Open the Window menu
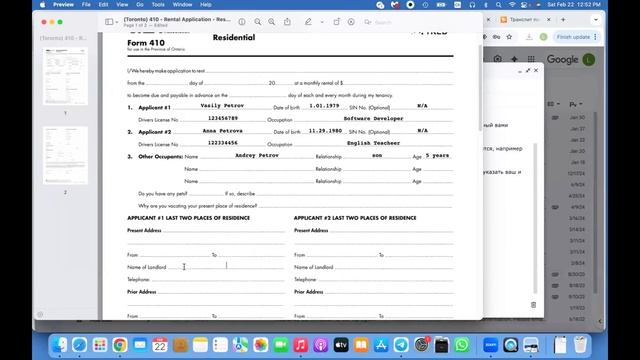640x360 pixels. click(182, 5)
